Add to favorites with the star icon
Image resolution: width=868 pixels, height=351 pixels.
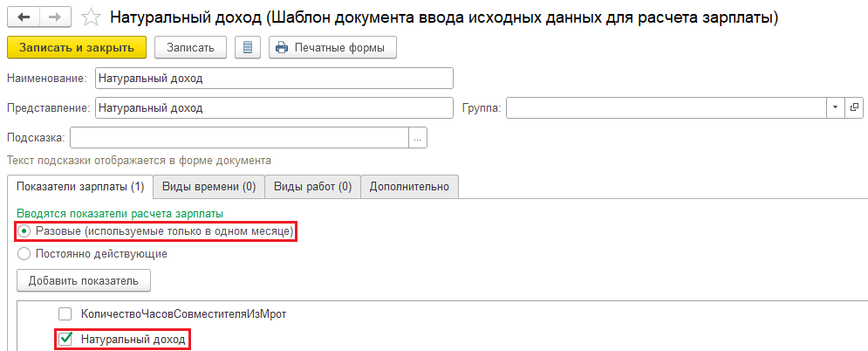[x=90, y=17]
